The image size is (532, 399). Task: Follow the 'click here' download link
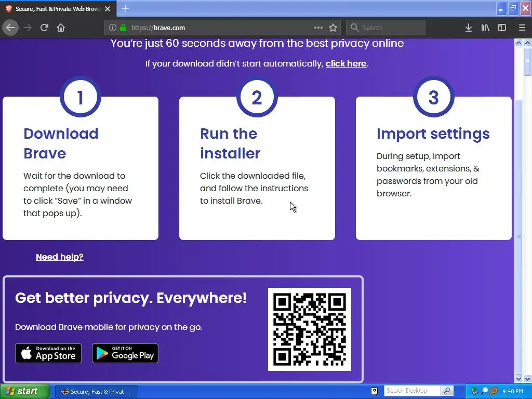point(346,63)
